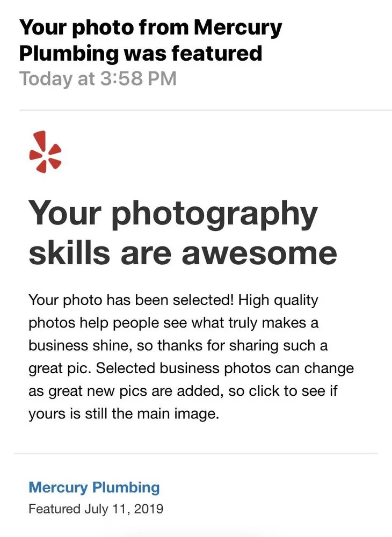Image resolution: width=392 pixels, height=537 pixels.
Task: Click the "yours is still the main image" line
Action: 124,415
